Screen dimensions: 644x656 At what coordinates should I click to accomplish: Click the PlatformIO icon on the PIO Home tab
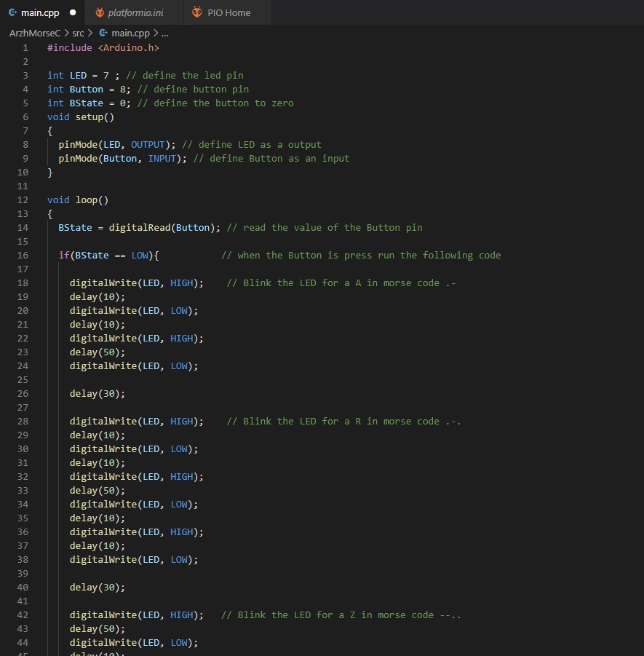pos(196,12)
